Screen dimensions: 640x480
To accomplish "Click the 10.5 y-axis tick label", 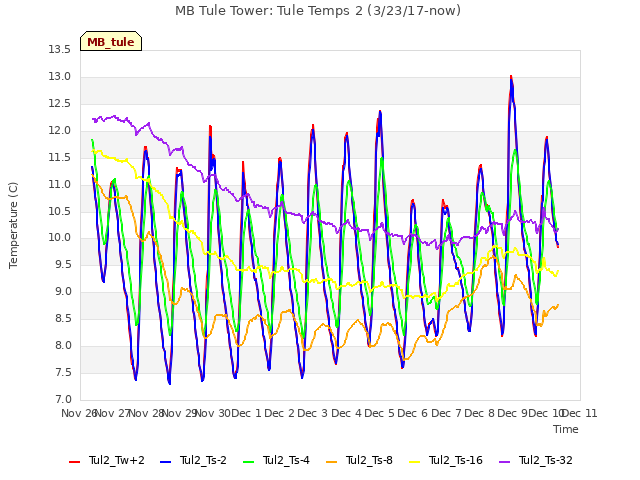I will [60, 211].
